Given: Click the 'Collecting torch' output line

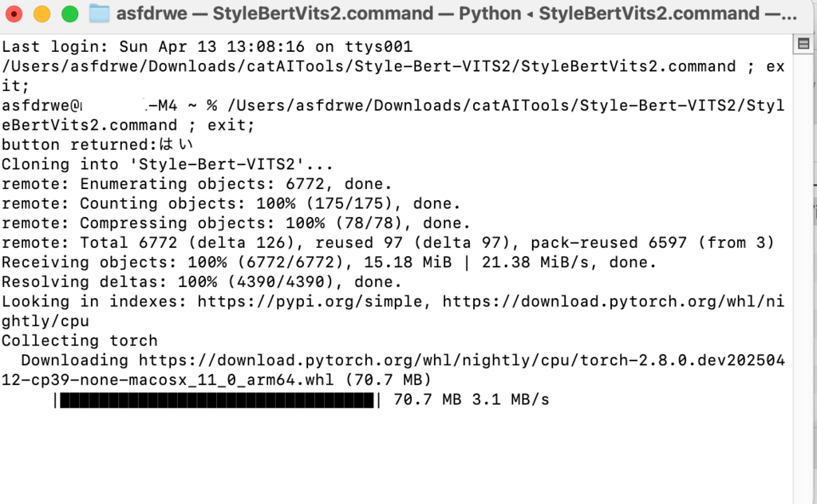Looking at the screenshot, I should [x=79, y=341].
